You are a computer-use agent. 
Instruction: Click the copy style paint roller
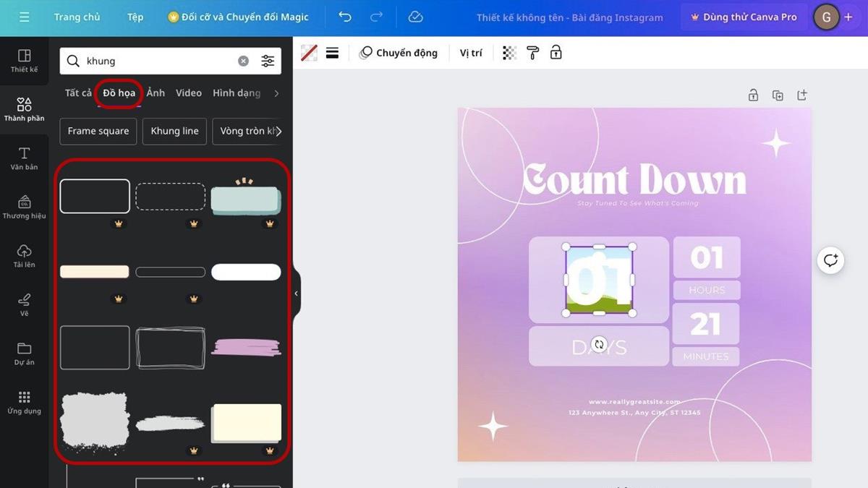tap(533, 53)
